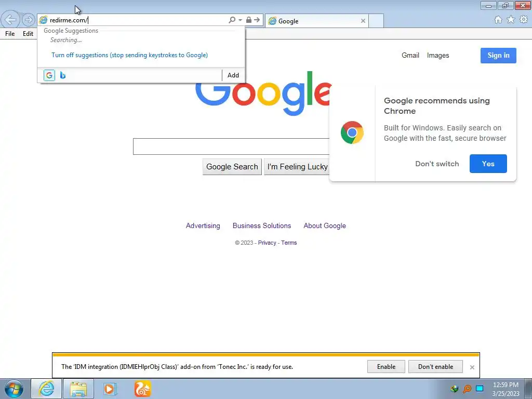The image size is (532, 399).
Task: Expand the address bar autocomplete dropdown arrow
Action: pos(240,20)
